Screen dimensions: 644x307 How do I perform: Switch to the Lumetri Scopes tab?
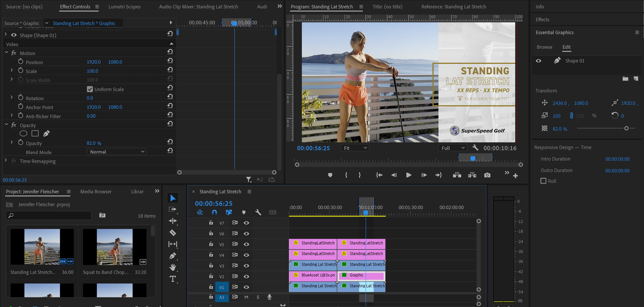click(124, 7)
